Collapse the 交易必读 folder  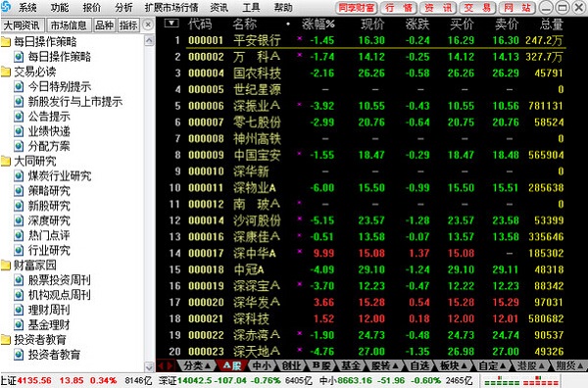point(5,72)
